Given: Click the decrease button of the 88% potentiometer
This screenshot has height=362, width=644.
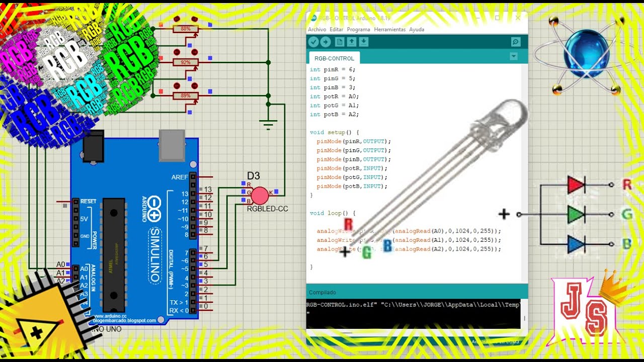Looking at the screenshot, I should (x=177, y=19).
